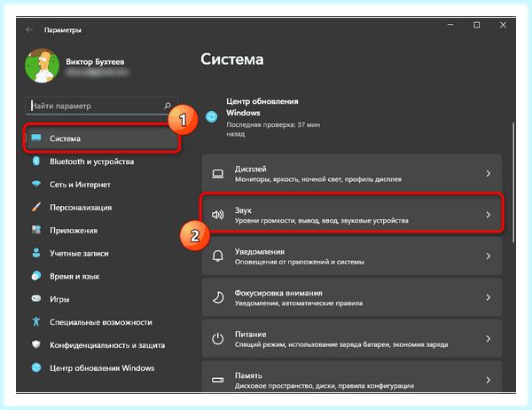532x410 pixels.
Task: Click the Уведомления bell icon
Action: [x=218, y=256]
